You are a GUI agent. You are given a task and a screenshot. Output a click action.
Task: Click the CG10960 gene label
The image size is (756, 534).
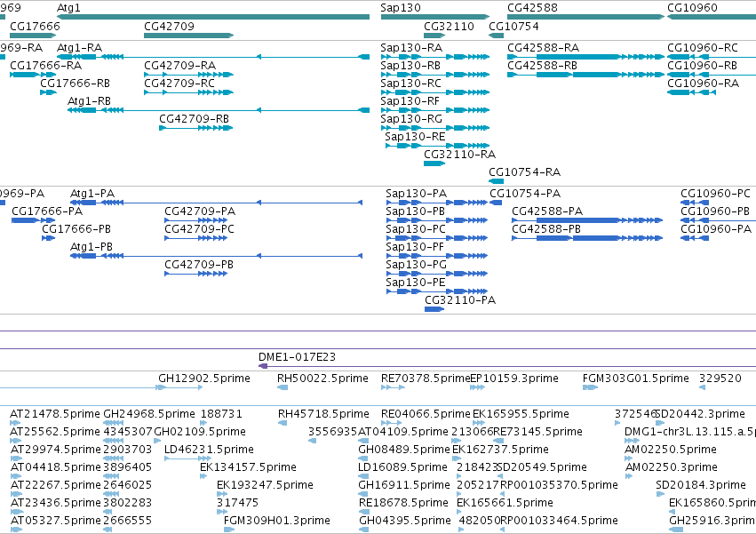tap(692, 8)
